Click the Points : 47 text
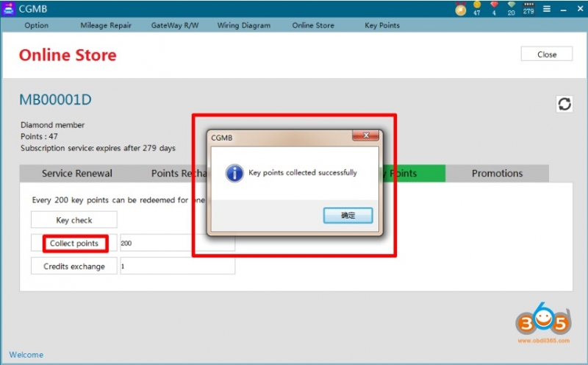This screenshot has width=588, height=365. 39,136
